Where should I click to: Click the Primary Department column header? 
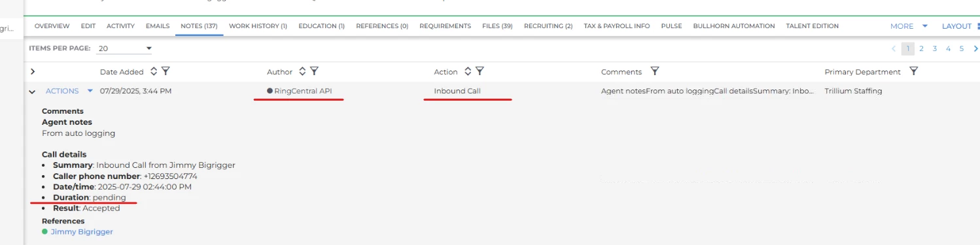(x=862, y=72)
